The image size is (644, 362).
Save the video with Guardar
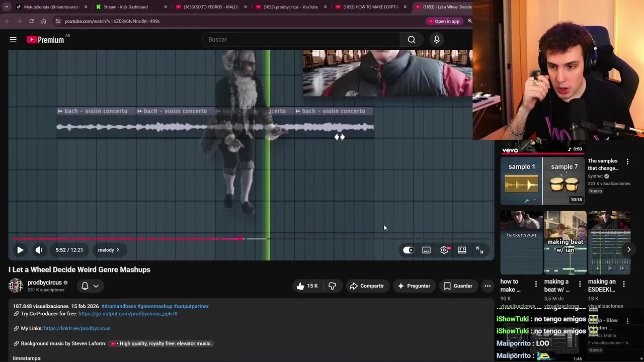pos(458,286)
